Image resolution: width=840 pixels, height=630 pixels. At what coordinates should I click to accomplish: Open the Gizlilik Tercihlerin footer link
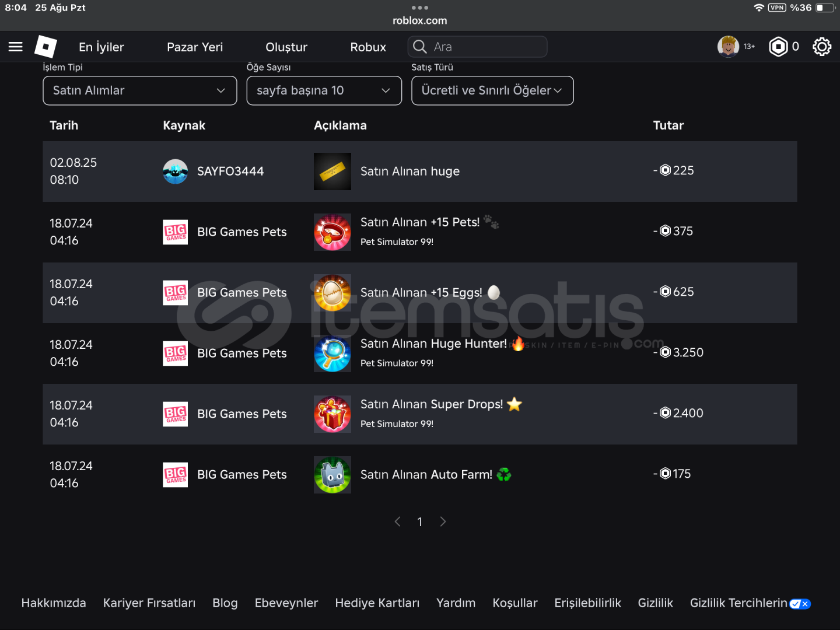(x=738, y=603)
